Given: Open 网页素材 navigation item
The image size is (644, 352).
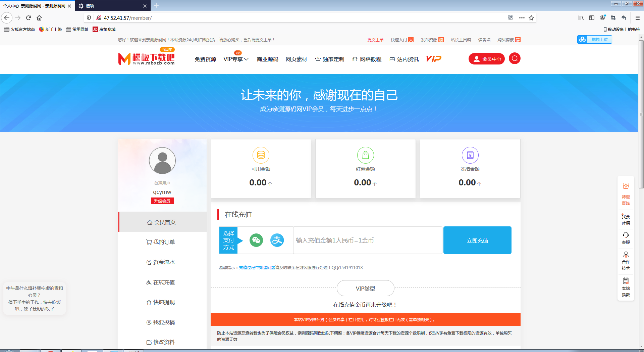Looking at the screenshot, I should tap(296, 59).
